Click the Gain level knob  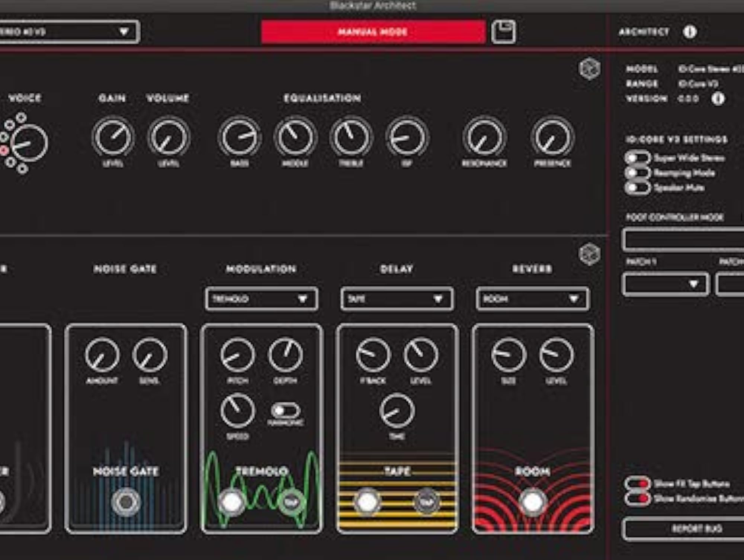click(x=113, y=137)
